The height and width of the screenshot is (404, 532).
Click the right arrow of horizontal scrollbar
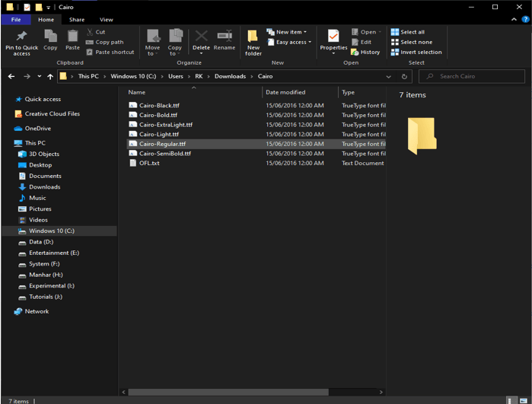[x=381, y=393]
